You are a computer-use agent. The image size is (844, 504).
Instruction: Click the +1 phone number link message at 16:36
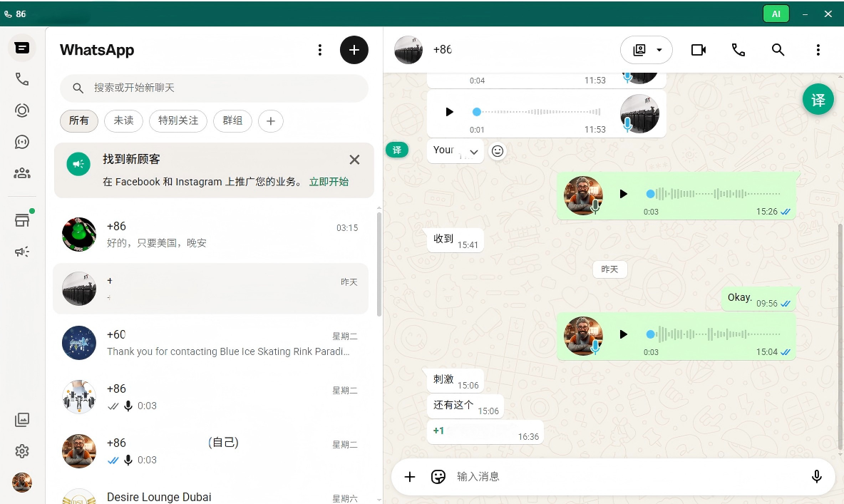[x=438, y=431]
